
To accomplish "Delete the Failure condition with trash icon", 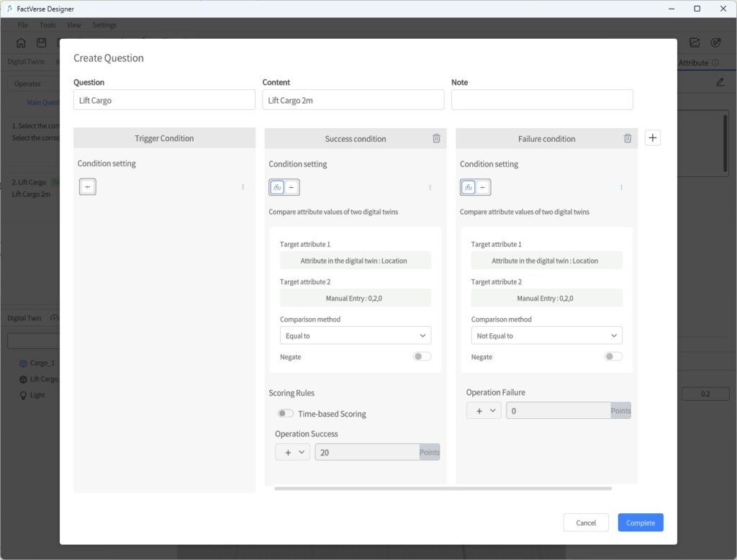I will coord(628,138).
